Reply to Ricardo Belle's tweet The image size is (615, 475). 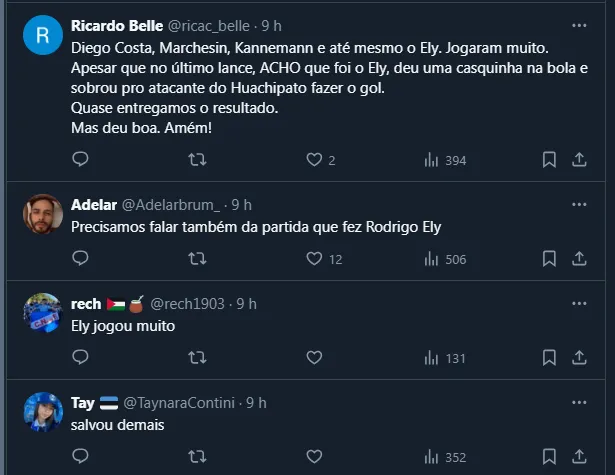81,160
